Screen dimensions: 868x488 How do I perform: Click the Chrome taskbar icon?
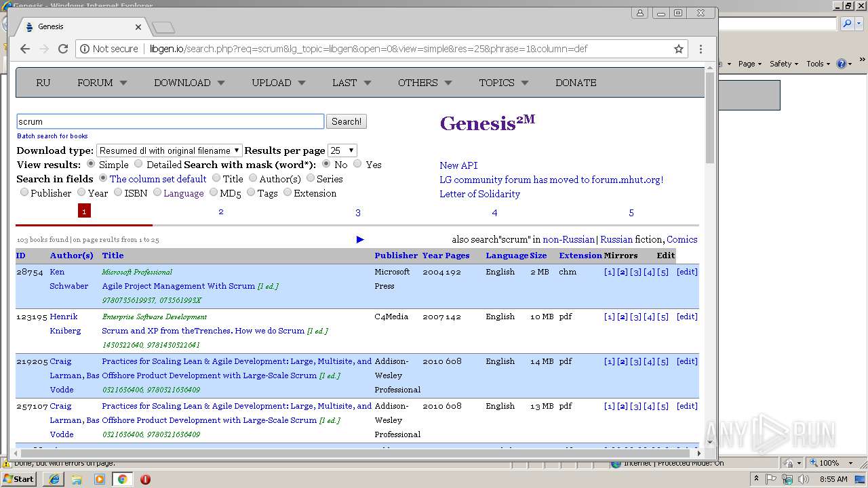pos(123,479)
